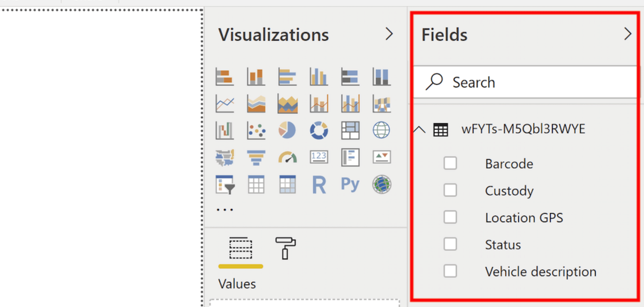644x307 pixels.
Task: Switch to the Format paint roller tab
Action: coord(286,248)
